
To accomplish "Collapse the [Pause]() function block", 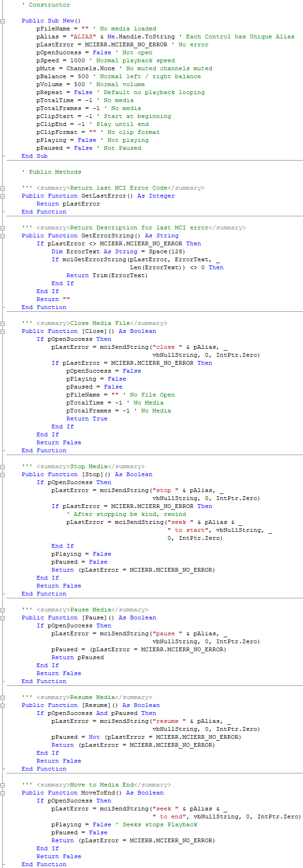I will 3,618.
